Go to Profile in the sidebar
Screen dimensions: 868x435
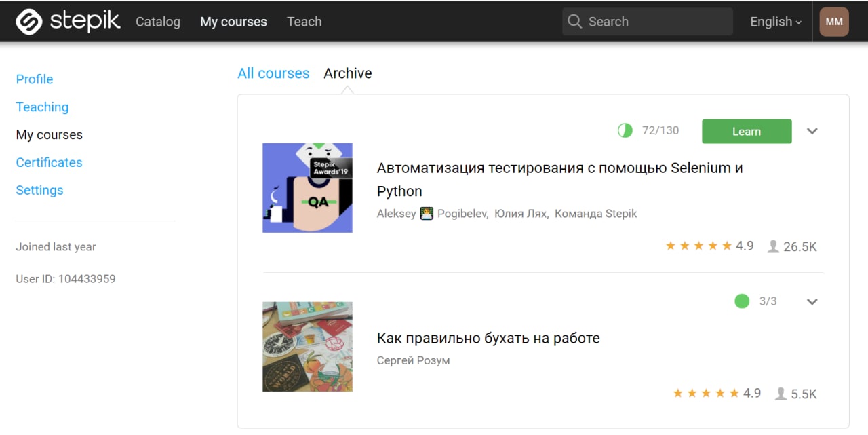coord(35,79)
